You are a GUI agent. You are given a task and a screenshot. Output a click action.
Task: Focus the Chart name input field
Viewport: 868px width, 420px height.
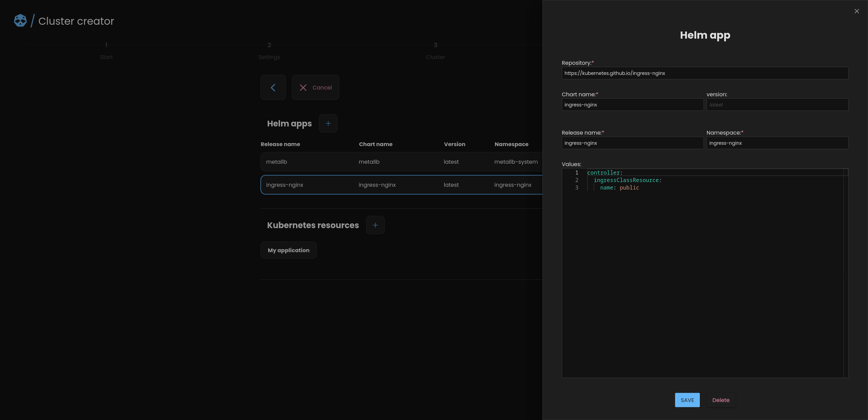(x=632, y=105)
